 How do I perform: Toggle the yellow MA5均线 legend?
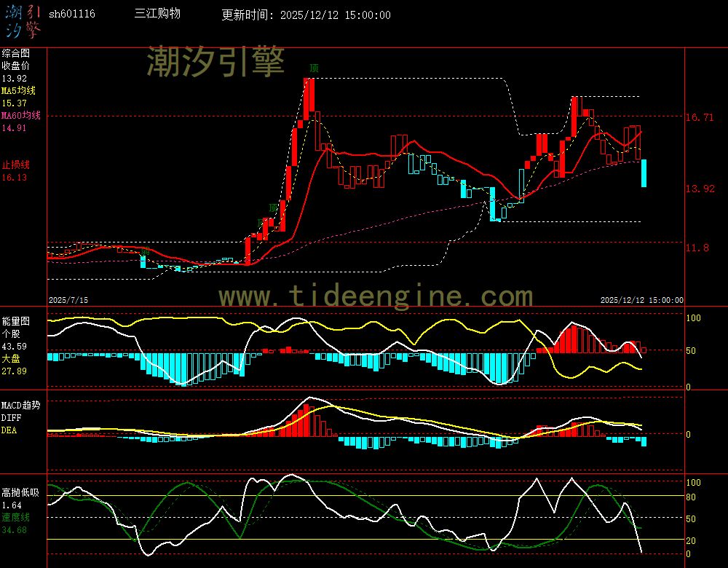[x=18, y=90]
